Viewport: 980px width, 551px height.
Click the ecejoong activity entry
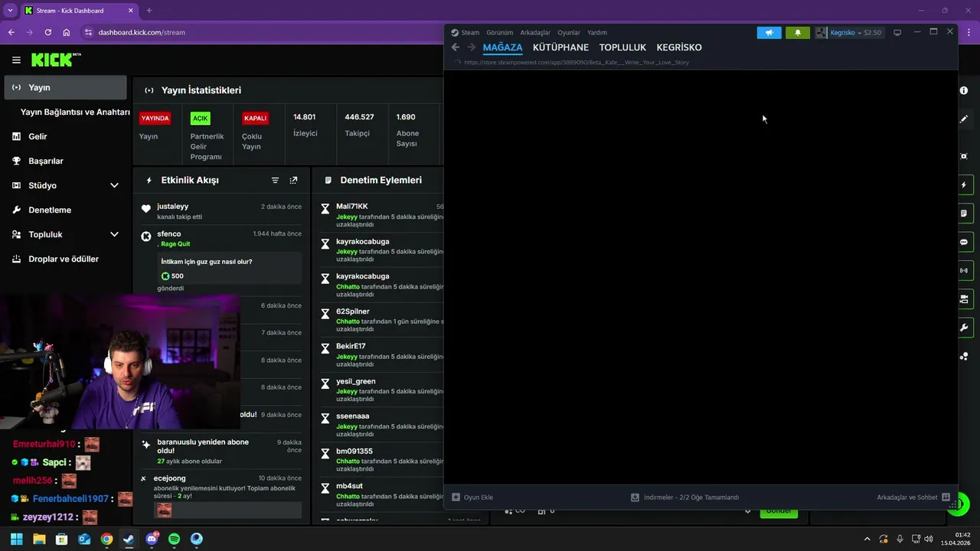coord(169,478)
